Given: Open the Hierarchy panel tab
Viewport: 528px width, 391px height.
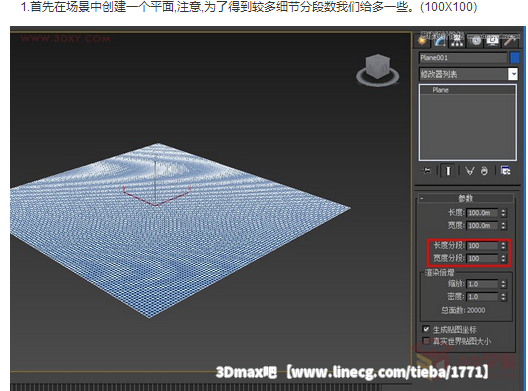Looking at the screenshot, I should click(x=457, y=41).
